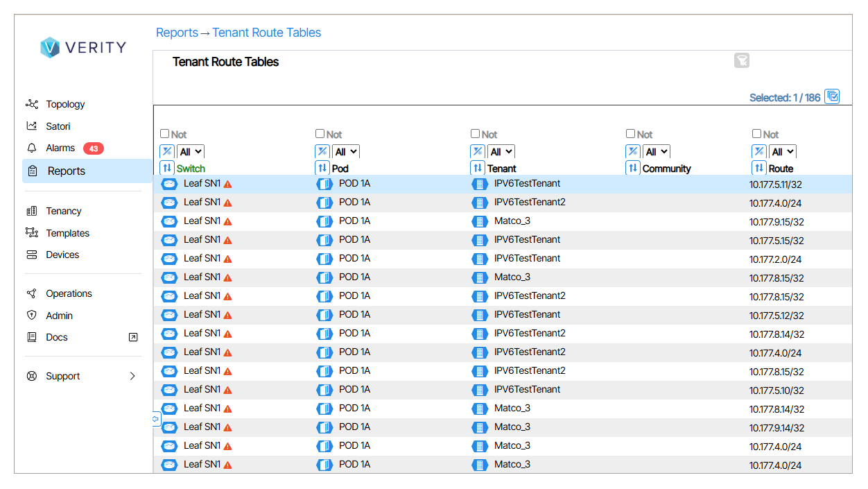868x489 pixels.
Task: Open the Docs external link
Action: pyautogui.click(x=133, y=337)
